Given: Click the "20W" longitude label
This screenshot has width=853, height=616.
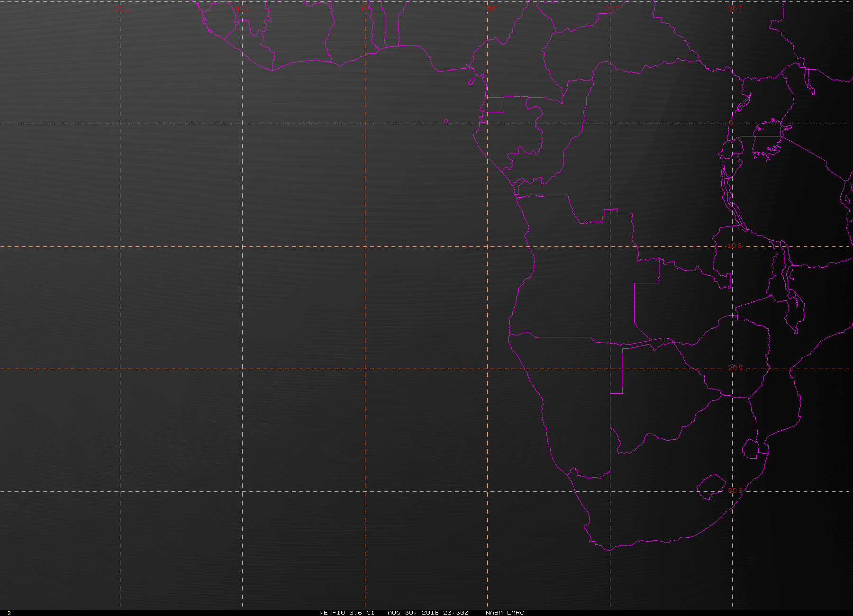Looking at the screenshot, I should 122,9.
